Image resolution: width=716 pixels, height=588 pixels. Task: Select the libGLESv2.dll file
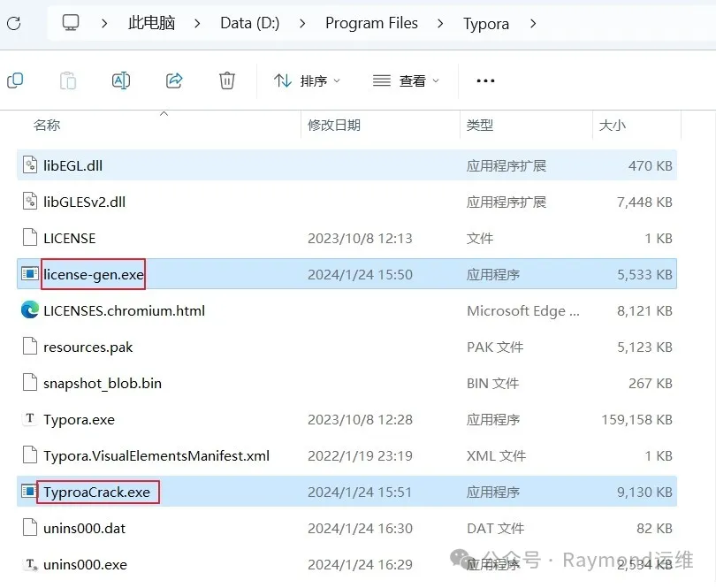pyautogui.click(x=347, y=202)
